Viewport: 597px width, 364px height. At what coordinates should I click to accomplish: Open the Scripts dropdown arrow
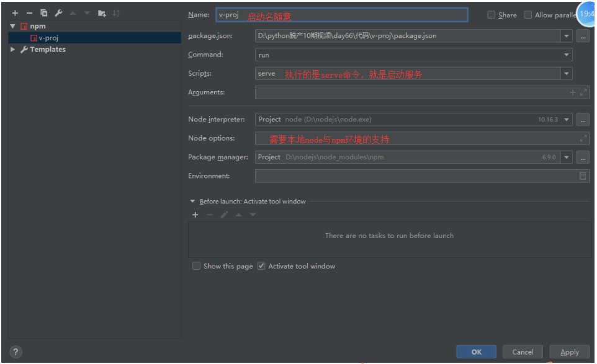point(567,74)
